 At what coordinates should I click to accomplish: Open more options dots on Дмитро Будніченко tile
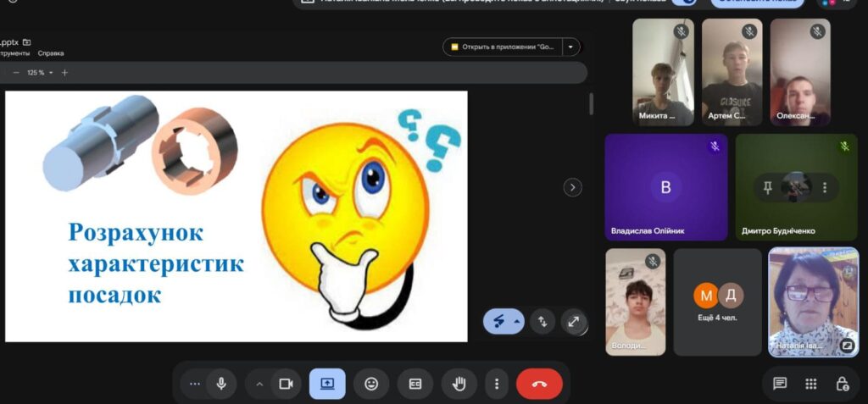tap(824, 188)
